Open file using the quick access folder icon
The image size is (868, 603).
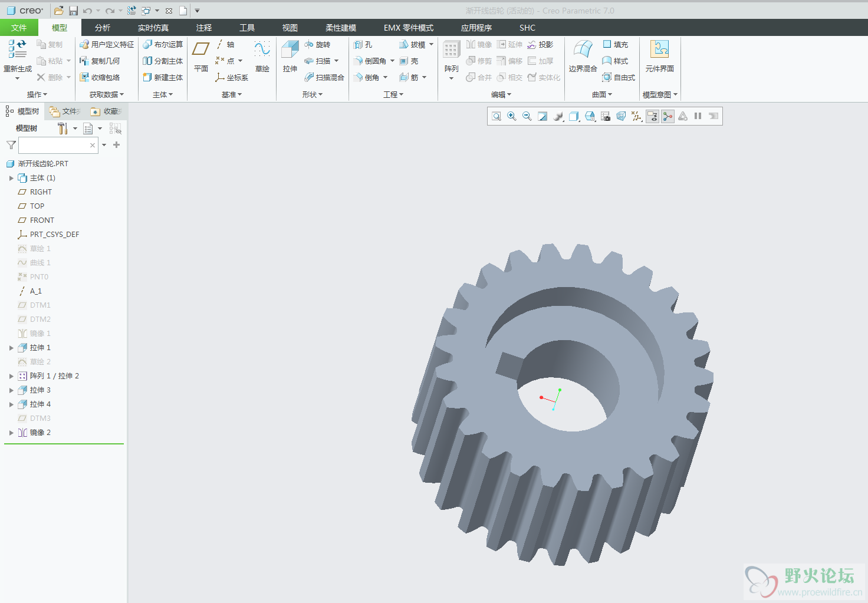[x=58, y=11]
